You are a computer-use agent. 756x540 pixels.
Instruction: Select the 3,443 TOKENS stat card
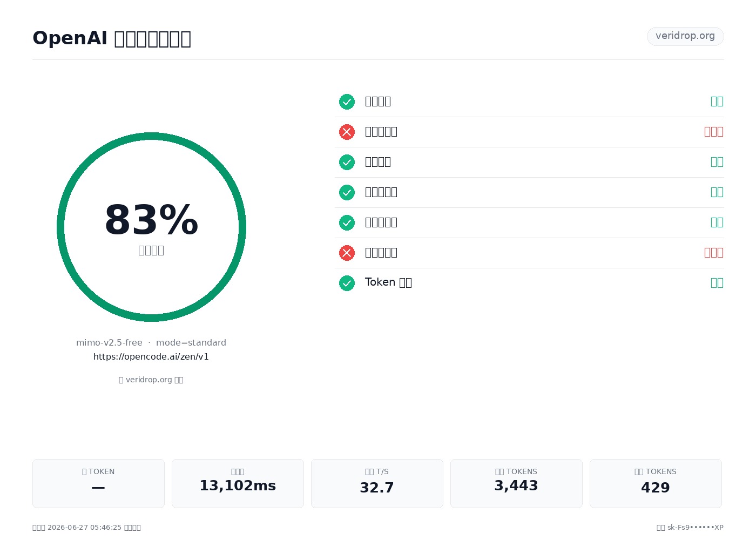point(516,483)
